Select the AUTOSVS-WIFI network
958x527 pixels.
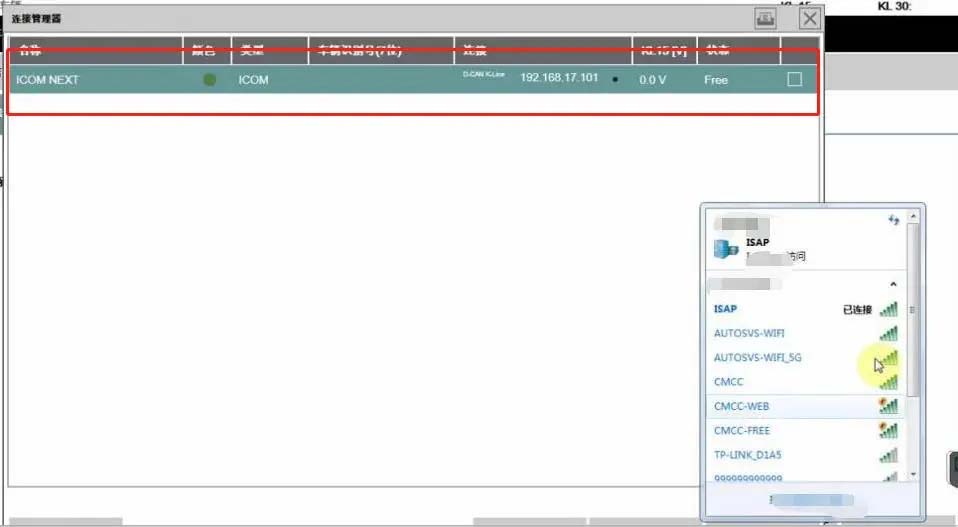point(805,333)
